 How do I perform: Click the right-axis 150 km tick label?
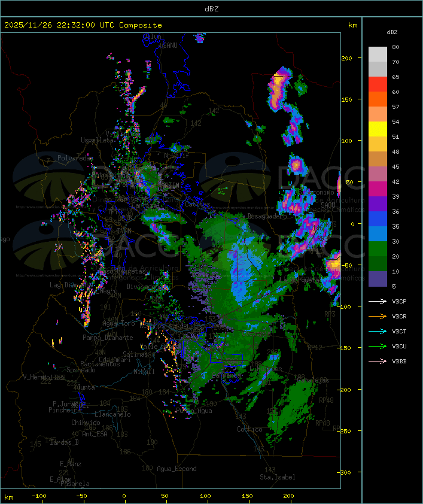(346, 99)
